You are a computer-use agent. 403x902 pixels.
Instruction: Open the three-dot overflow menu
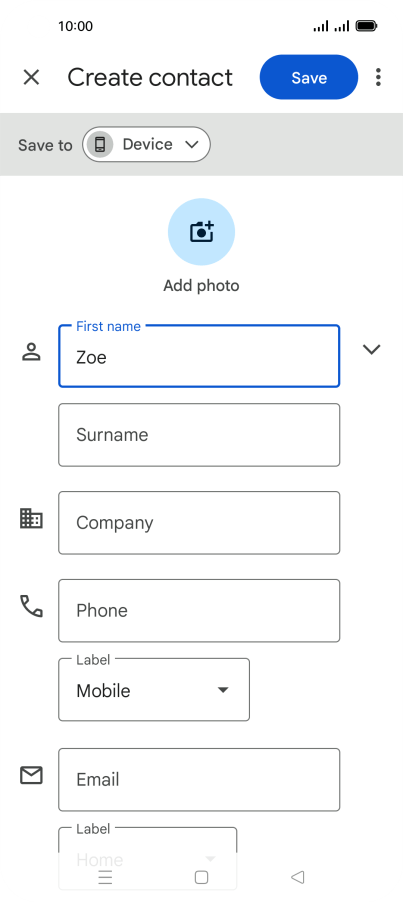[x=378, y=77]
